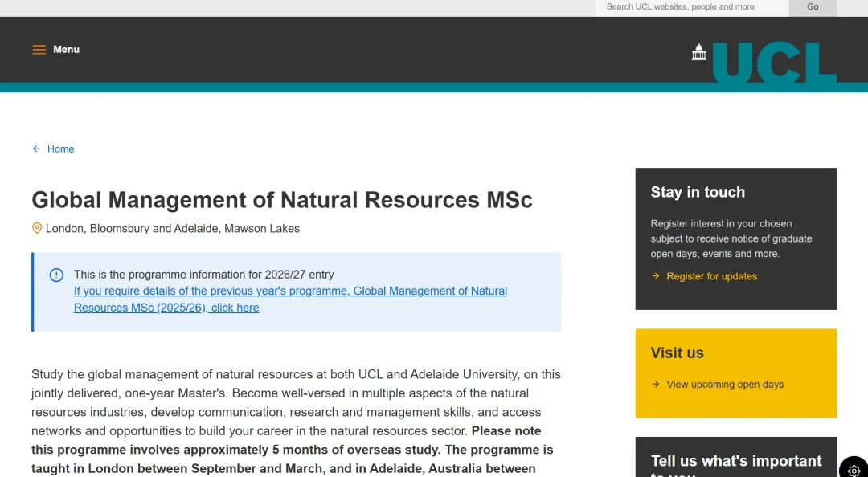The width and height of the screenshot is (868, 477).
Task: Click the Tell us what's important heading
Action: point(735,461)
